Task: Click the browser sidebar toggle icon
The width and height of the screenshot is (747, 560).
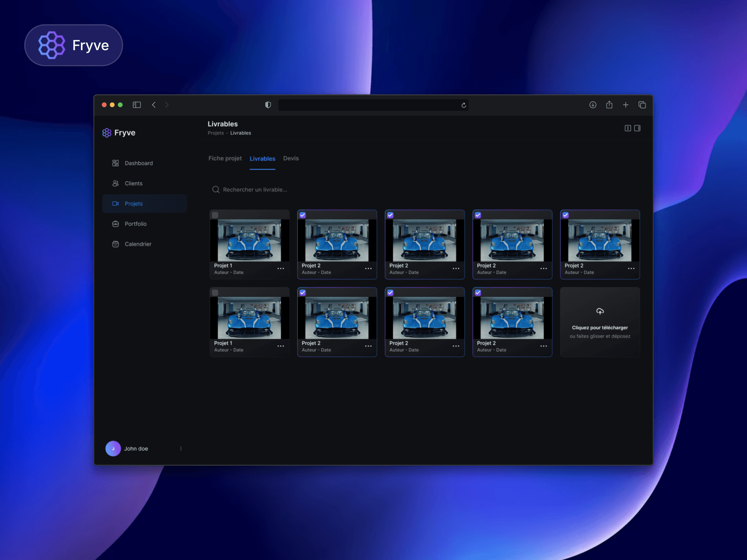Action: tap(137, 105)
